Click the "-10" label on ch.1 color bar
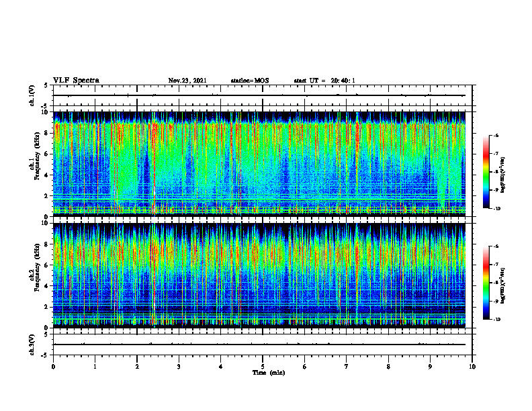Screen dimensions: 532x411 pyautogui.click(x=496, y=209)
